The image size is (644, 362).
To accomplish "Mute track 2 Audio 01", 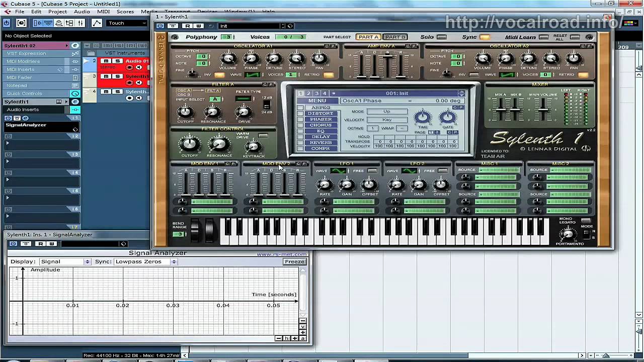I will point(106,61).
